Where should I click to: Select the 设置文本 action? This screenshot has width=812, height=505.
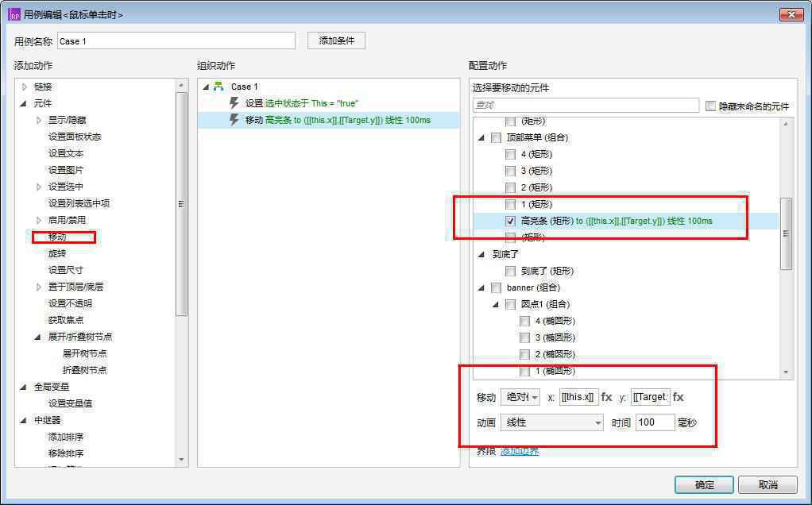point(65,153)
